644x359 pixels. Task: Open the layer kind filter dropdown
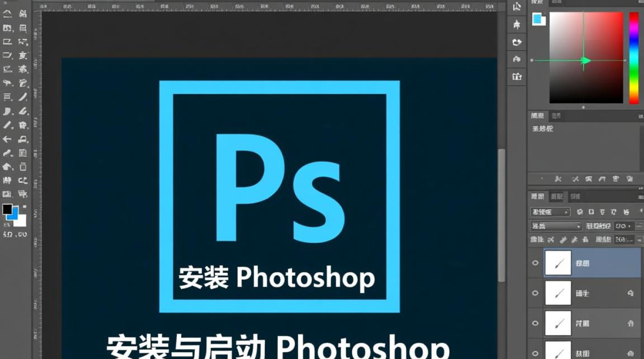coord(550,212)
